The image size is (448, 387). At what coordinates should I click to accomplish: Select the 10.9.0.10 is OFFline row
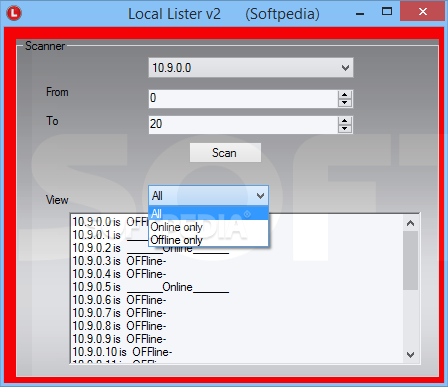pyautogui.click(x=237, y=352)
